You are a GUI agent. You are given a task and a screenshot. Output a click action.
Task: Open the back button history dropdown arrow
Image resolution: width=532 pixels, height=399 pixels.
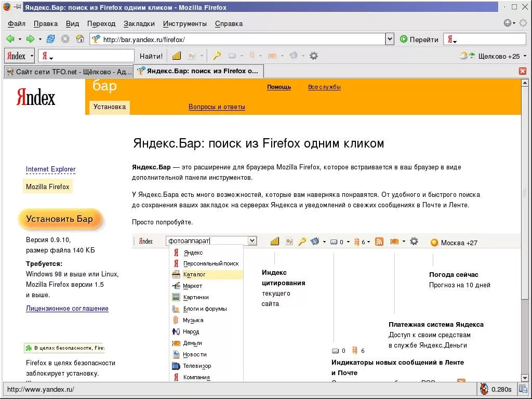click(20, 39)
